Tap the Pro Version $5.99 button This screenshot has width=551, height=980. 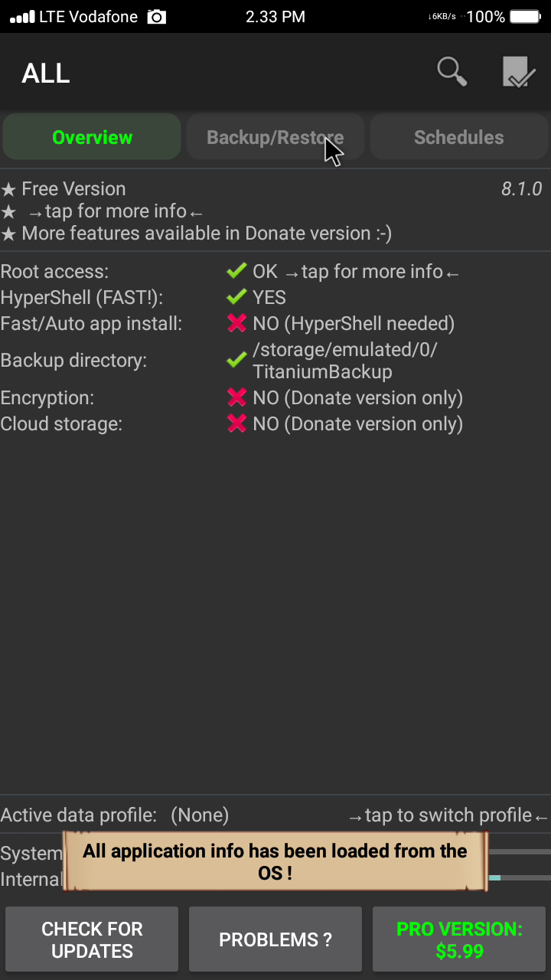(x=459, y=939)
